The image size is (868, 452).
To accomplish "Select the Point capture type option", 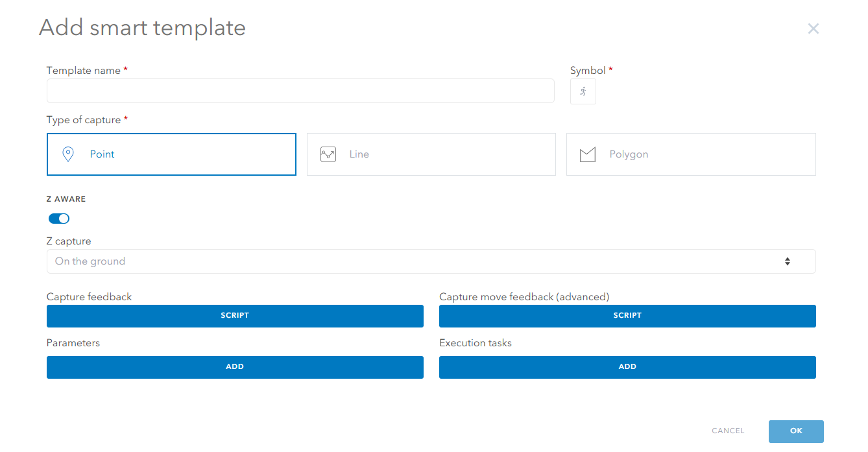I will 171,154.
